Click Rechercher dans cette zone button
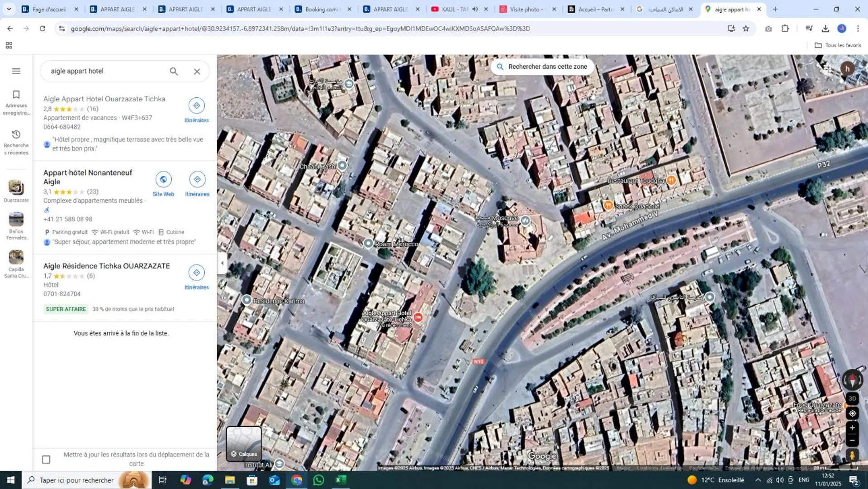 (x=542, y=67)
